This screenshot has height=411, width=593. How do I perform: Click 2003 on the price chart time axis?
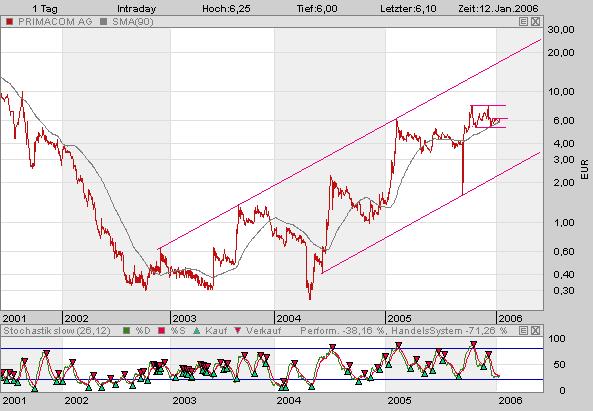184,318
